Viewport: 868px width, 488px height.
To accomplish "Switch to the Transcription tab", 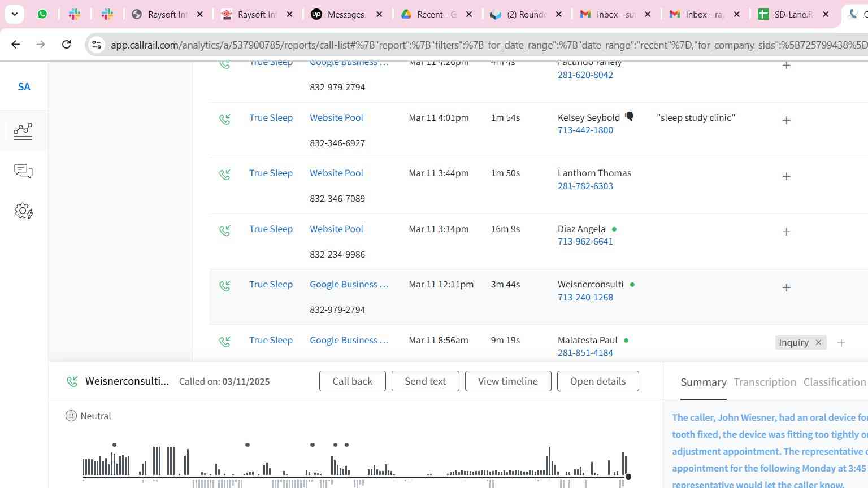I will click(765, 382).
